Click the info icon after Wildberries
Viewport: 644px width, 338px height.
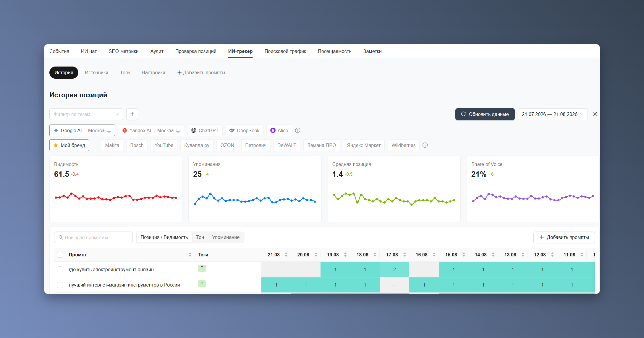pyautogui.click(x=425, y=145)
